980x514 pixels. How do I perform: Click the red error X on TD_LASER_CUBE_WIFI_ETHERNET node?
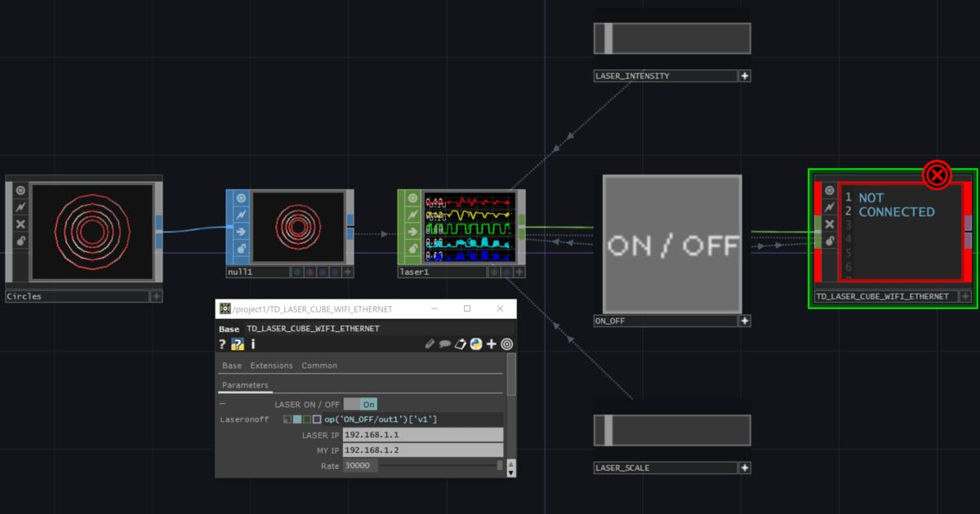(937, 175)
